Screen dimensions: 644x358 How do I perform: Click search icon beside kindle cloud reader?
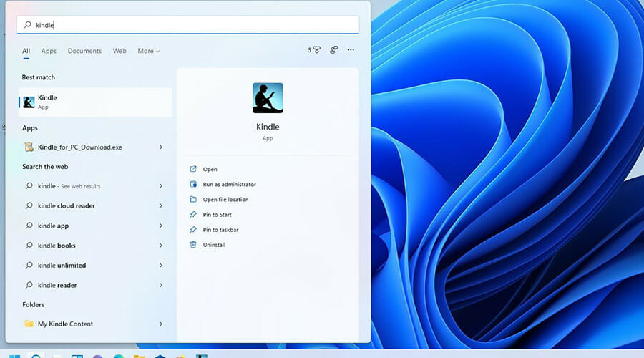[29, 205]
